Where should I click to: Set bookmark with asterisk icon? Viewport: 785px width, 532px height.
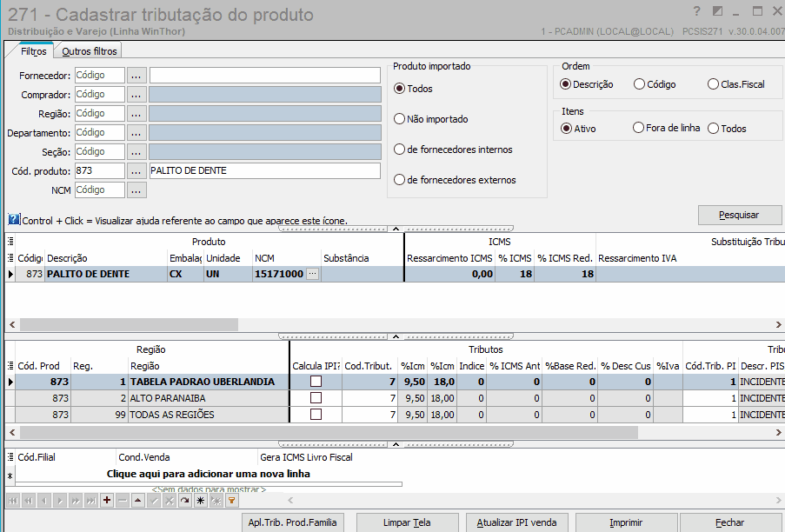point(200,501)
